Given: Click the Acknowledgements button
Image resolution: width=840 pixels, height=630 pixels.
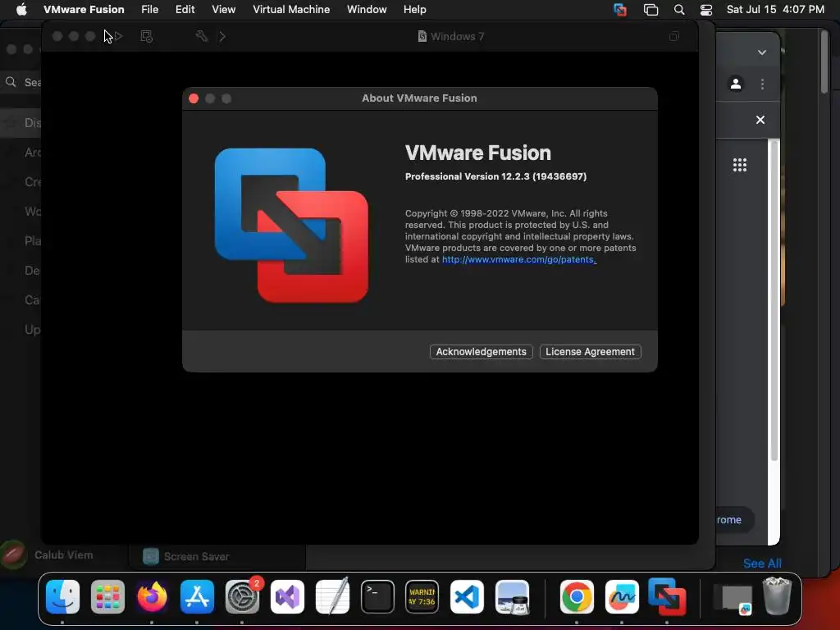Looking at the screenshot, I should (x=481, y=351).
